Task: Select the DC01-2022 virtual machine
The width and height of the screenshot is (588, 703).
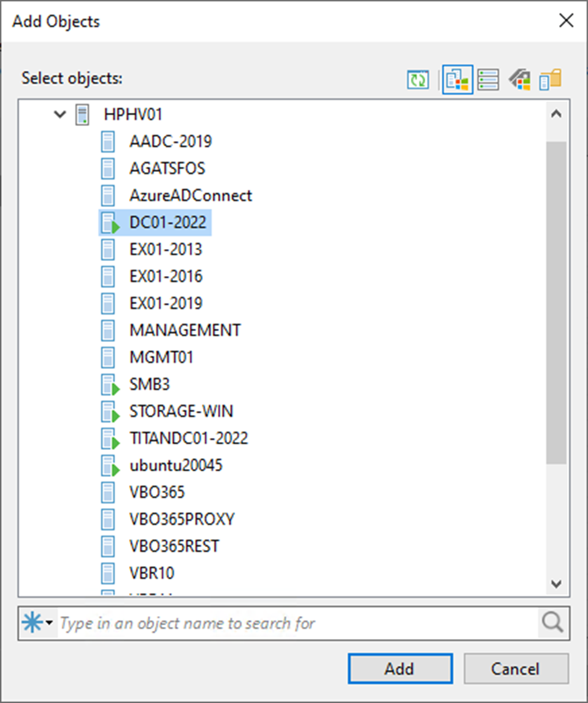Action: (x=167, y=222)
